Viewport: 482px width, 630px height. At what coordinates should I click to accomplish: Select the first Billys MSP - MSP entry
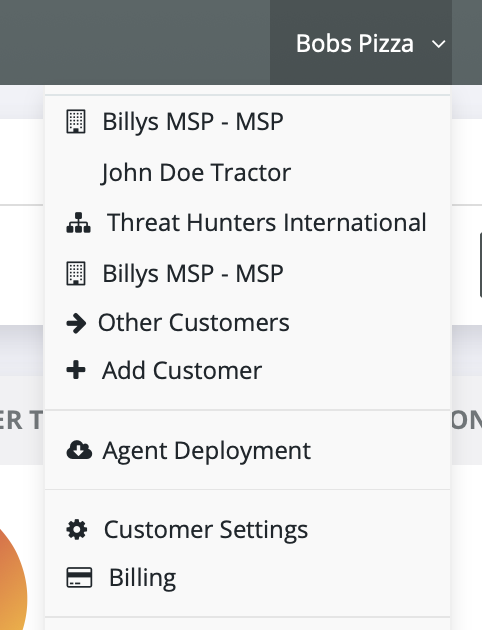point(247,121)
